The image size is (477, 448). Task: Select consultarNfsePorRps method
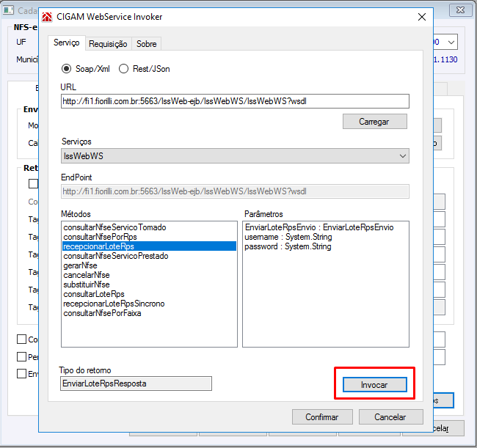[149, 237]
